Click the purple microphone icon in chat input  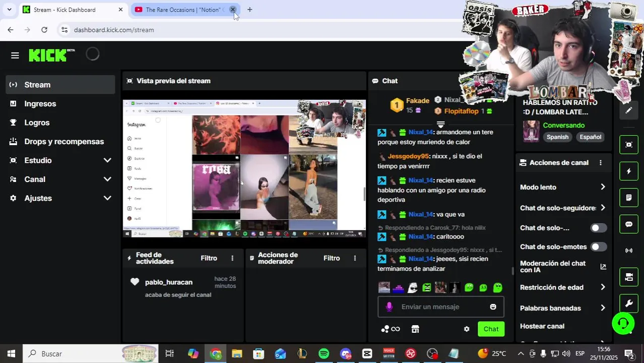coord(389,307)
